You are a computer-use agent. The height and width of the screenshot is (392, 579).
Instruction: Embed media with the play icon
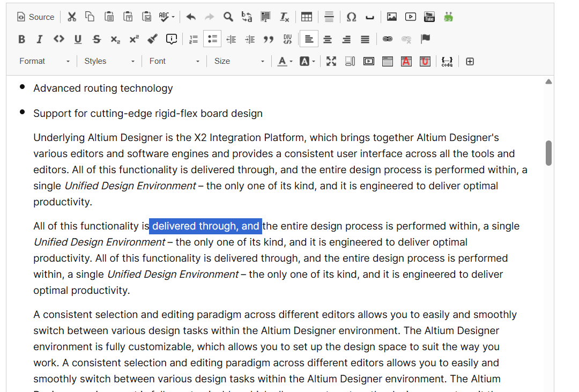pos(411,17)
